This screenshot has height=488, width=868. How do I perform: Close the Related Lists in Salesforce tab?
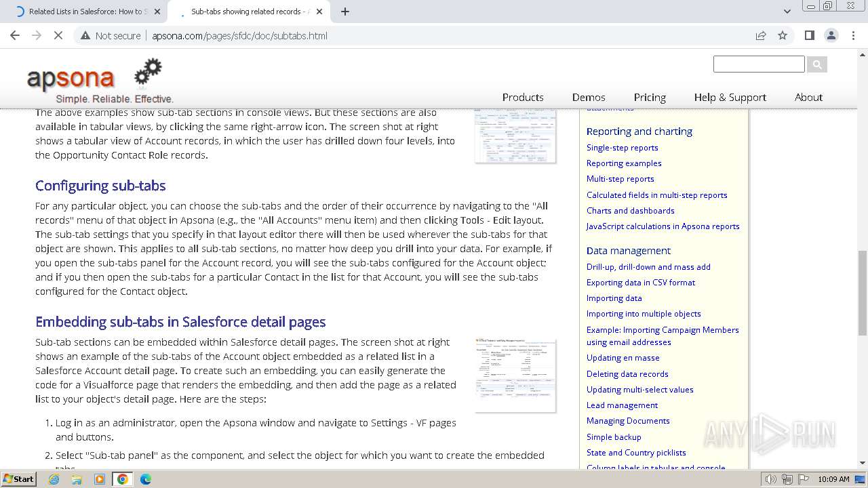(157, 12)
